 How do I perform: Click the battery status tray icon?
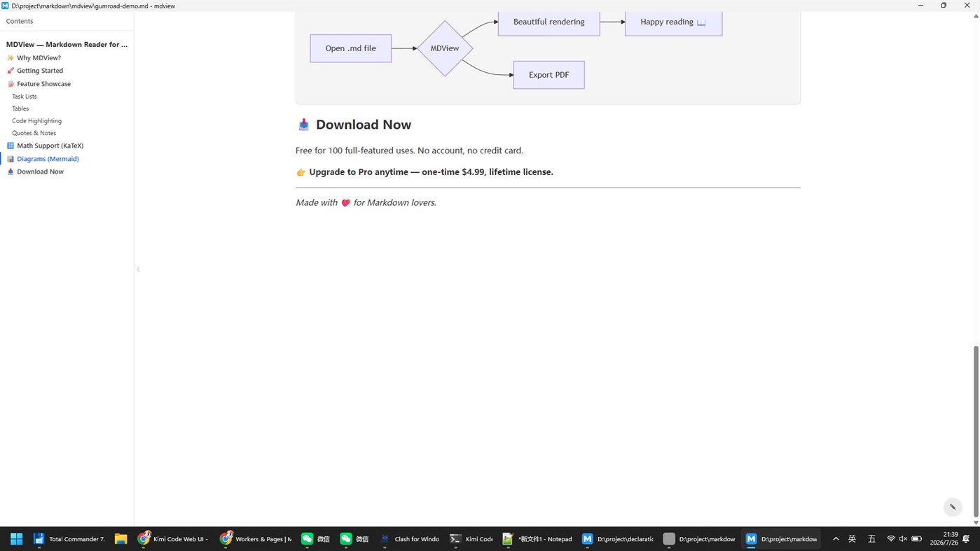[916, 539]
